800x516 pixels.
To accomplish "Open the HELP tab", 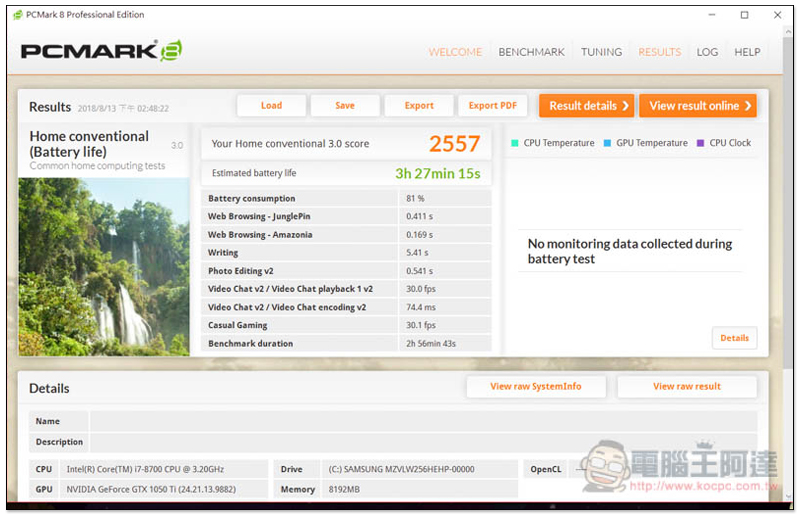I will pos(747,52).
